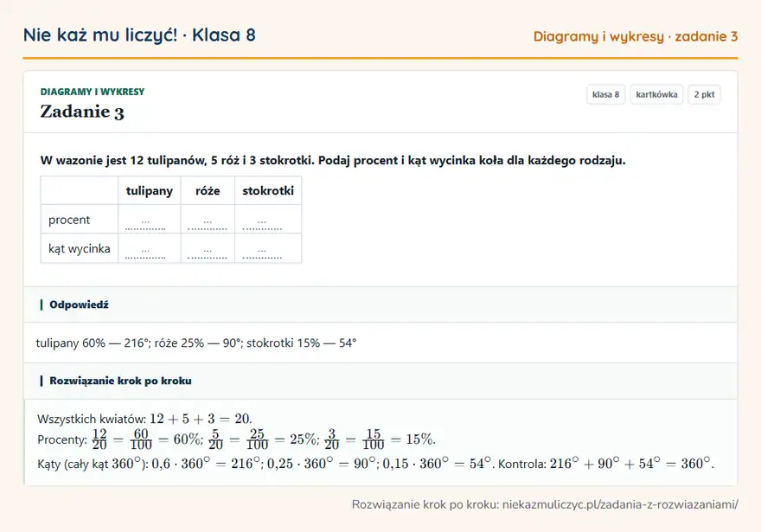The height and width of the screenshot is (532, 761).
Task: Click the 'Procenty:' calculation line
Action: [236, 439]
